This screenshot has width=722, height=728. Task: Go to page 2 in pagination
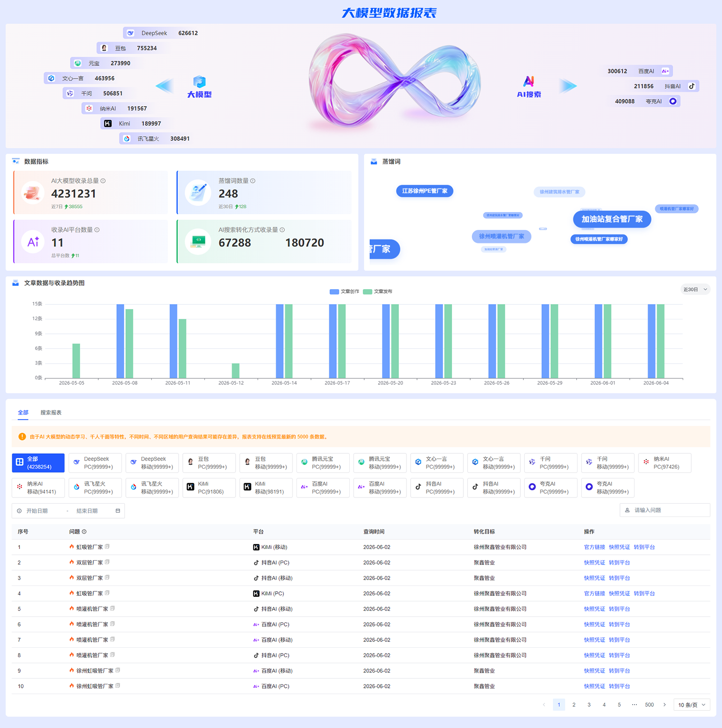[574, 705]
